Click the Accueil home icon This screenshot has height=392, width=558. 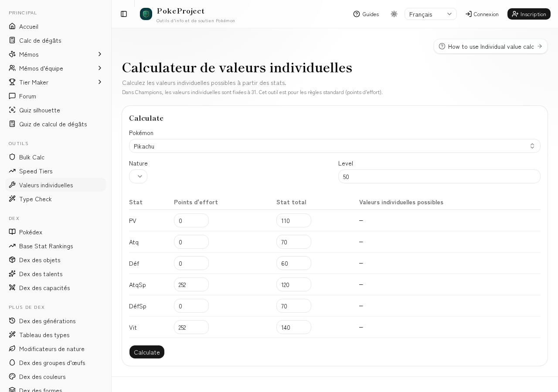pyautogui.click(x=12, y=27)
